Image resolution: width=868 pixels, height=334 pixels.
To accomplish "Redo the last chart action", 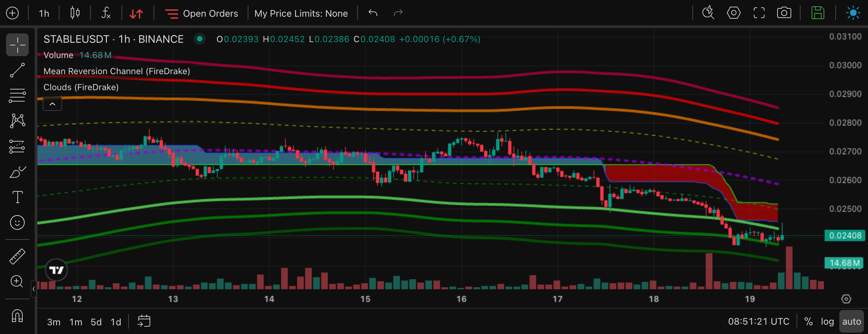I will click(x=398, y=13).
